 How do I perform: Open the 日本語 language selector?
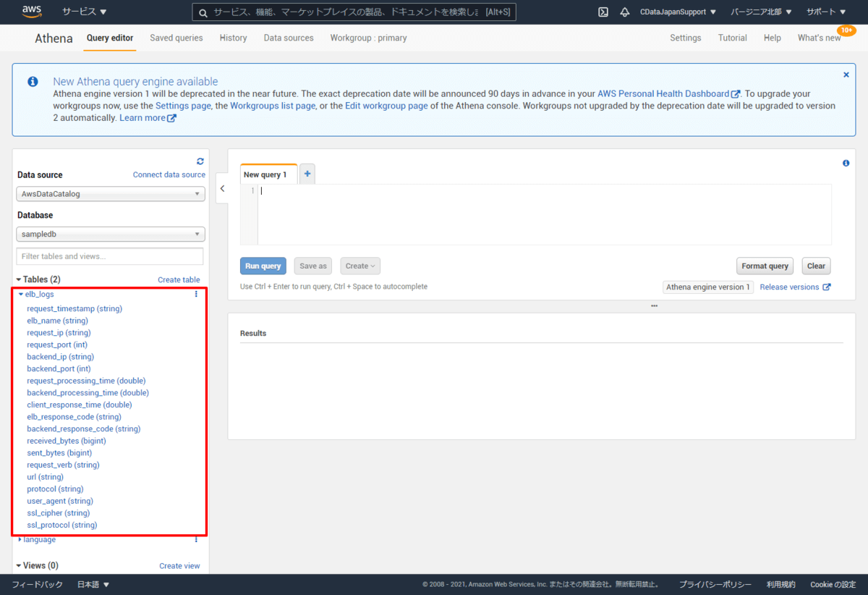coord(93,584)
